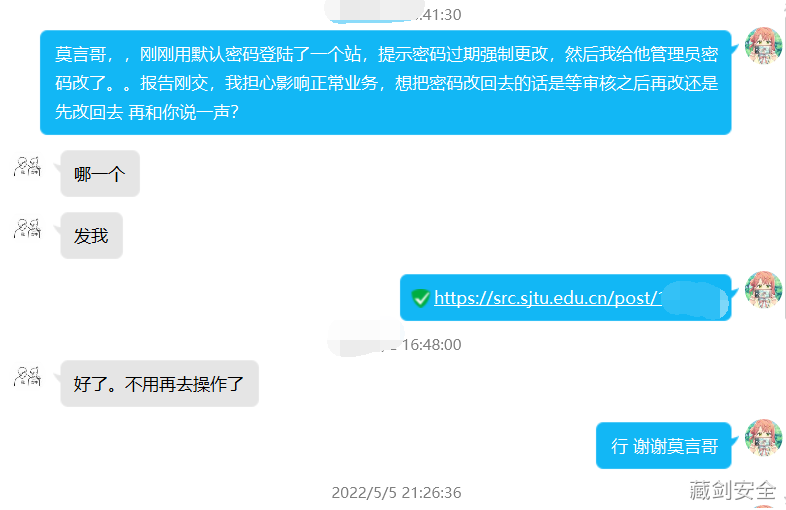This screenshot has height=510, width=786.
Task: Select the '哪一个' message bubble
Action: pos(100,174)
